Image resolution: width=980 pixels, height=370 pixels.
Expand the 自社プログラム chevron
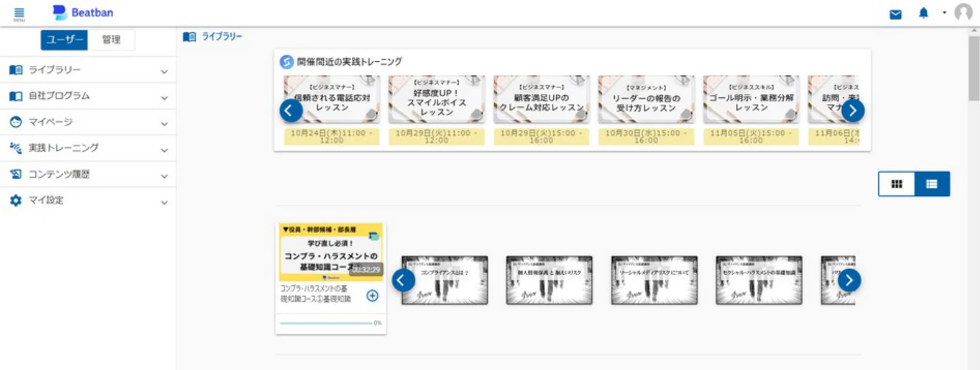coord(164,98)
